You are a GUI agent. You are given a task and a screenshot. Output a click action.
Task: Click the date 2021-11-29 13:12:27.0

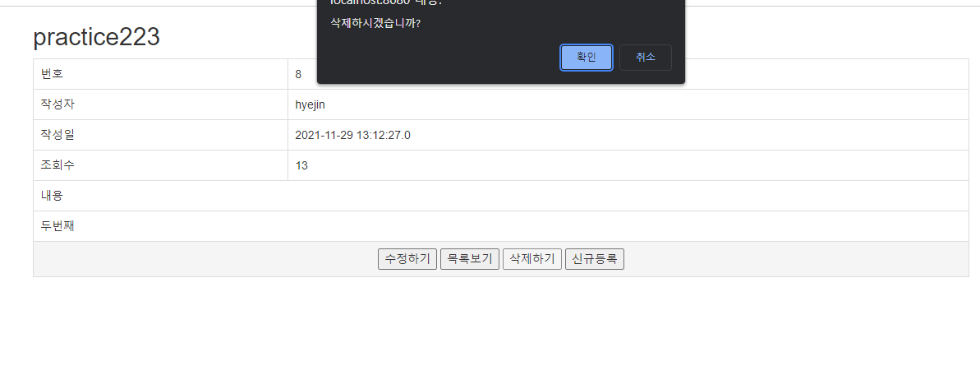(352, 135)
